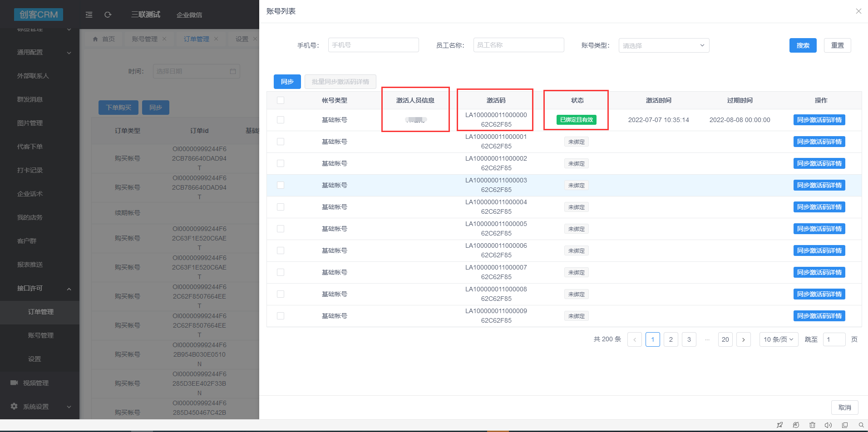Click the trash bin icon in the bottom bar
Screen dimensions: 868x432
812,425
